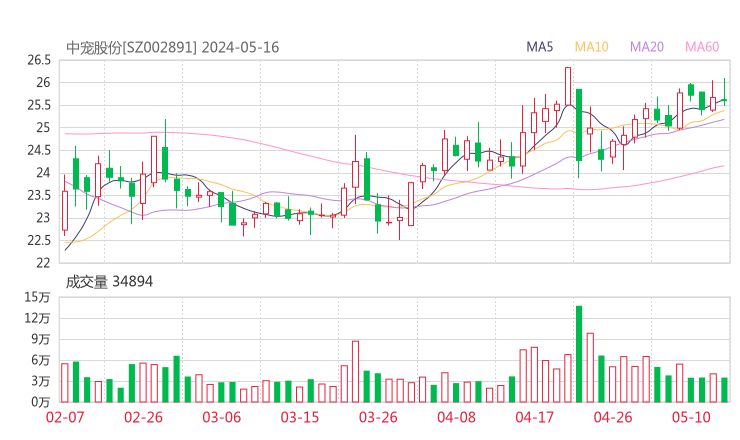Click the 03-26 date axis label
Image resolution: width=740 pixels, height=440 pixels.
pos(378,417)
